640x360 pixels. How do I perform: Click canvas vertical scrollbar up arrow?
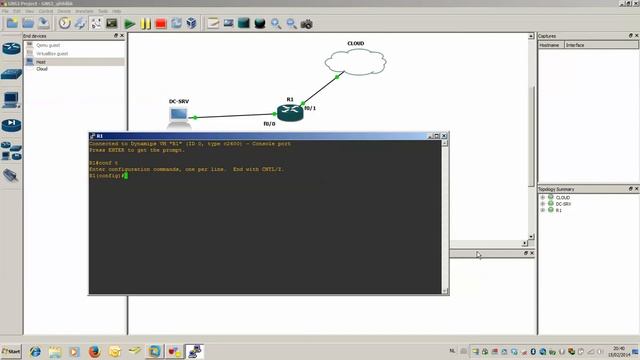tap(531, 36)
